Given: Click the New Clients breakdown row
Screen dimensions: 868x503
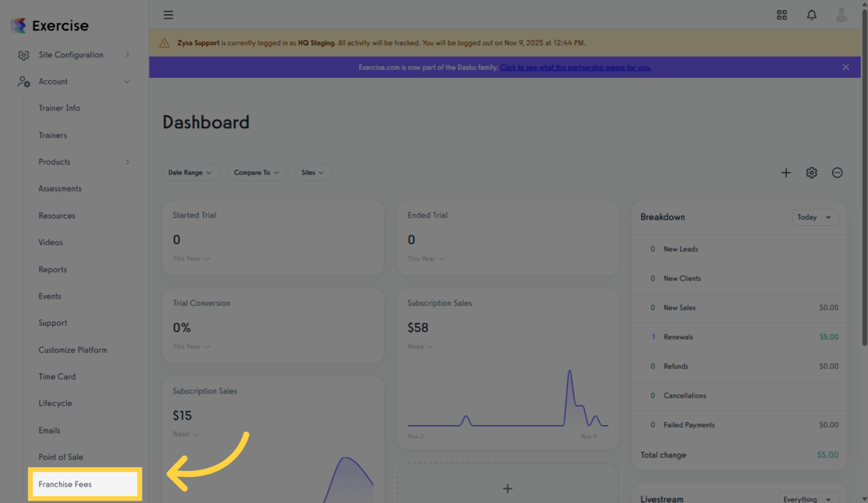Looking at the screenshot, I should 740,278.
